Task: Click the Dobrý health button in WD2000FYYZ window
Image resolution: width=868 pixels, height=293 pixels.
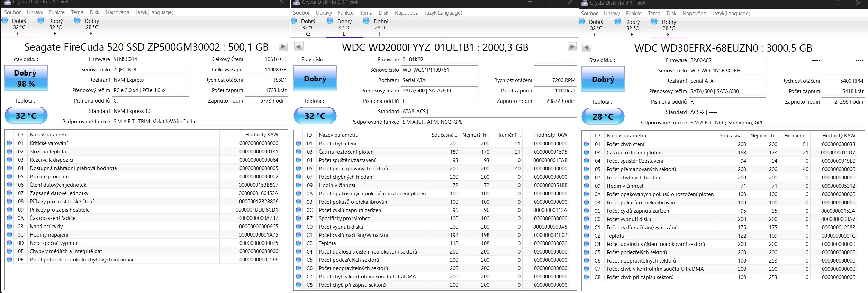Action: pos(315,79)
